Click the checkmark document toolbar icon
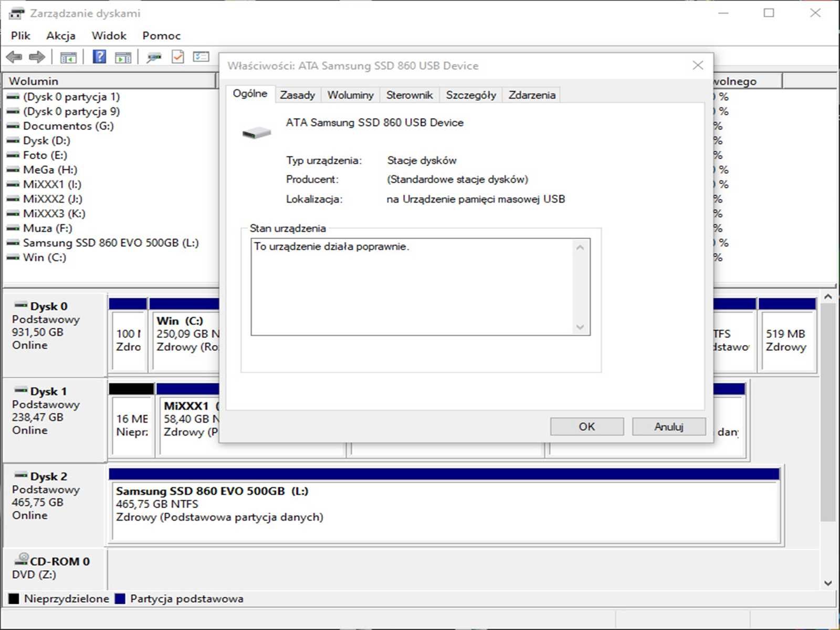The width and height of the screenshot is (840, 630). pyautogui.click(x=178, y=57)
